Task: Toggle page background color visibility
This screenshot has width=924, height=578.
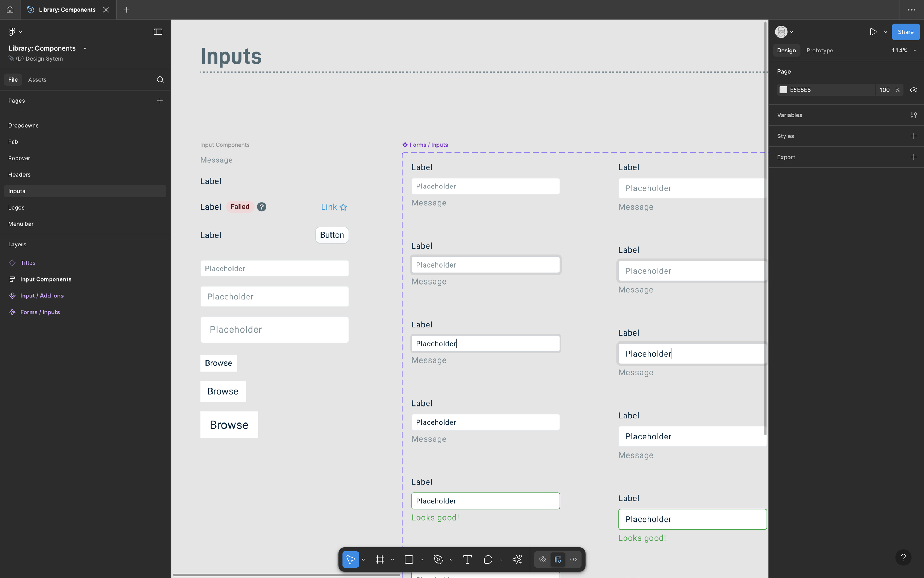Action: (x=914, y=89)
